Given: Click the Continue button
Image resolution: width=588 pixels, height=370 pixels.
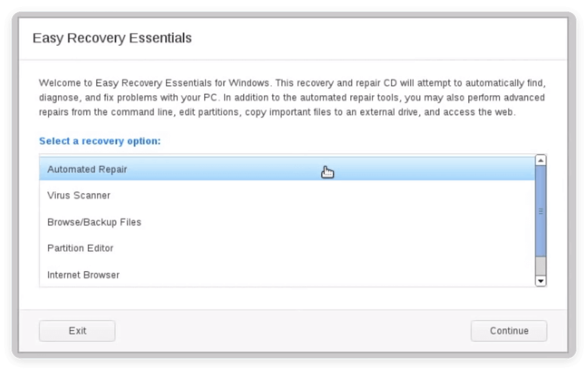Looking at the screenshot, I should [x=508, y=331].
